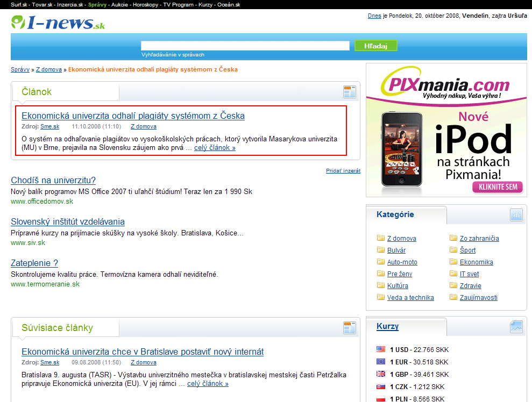Open Tovar.sk in the top bar
This screenshot has height=402, width=532.
(x=42, y=5)
